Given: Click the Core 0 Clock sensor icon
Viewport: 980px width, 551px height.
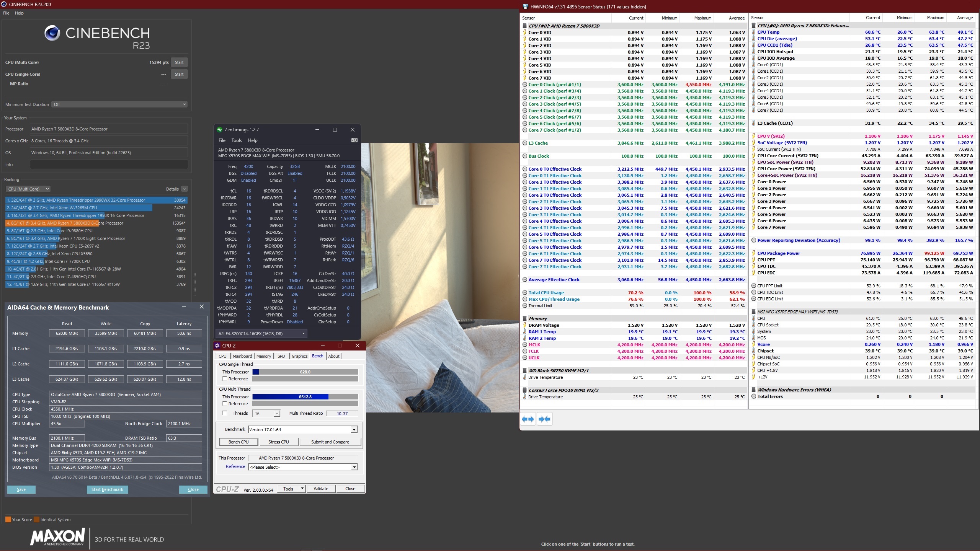Looking at the screenshot, I should [525, 85].
